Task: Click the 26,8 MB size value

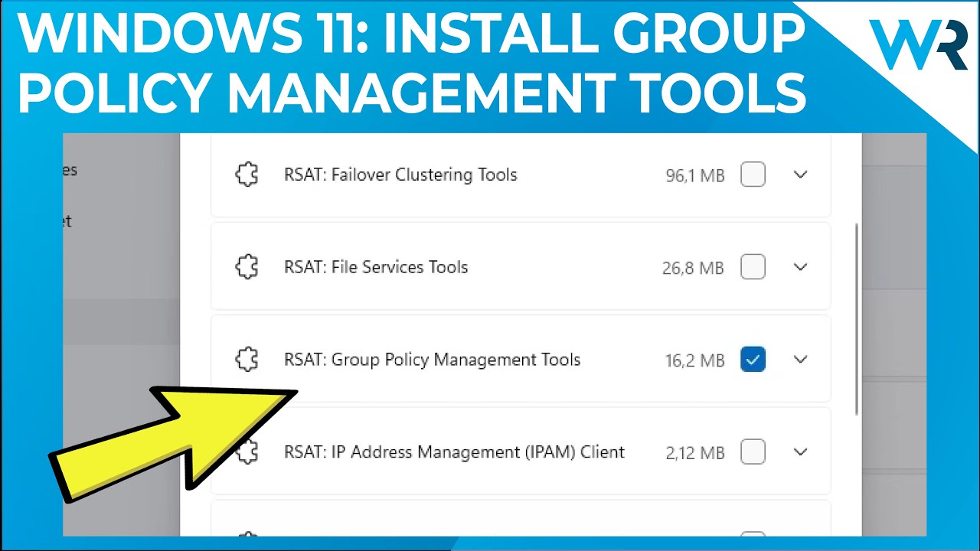Action: 693,268
